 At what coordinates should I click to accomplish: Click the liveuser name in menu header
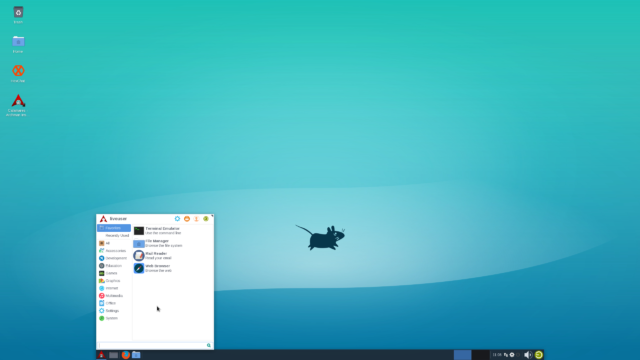tap(118, 219)
